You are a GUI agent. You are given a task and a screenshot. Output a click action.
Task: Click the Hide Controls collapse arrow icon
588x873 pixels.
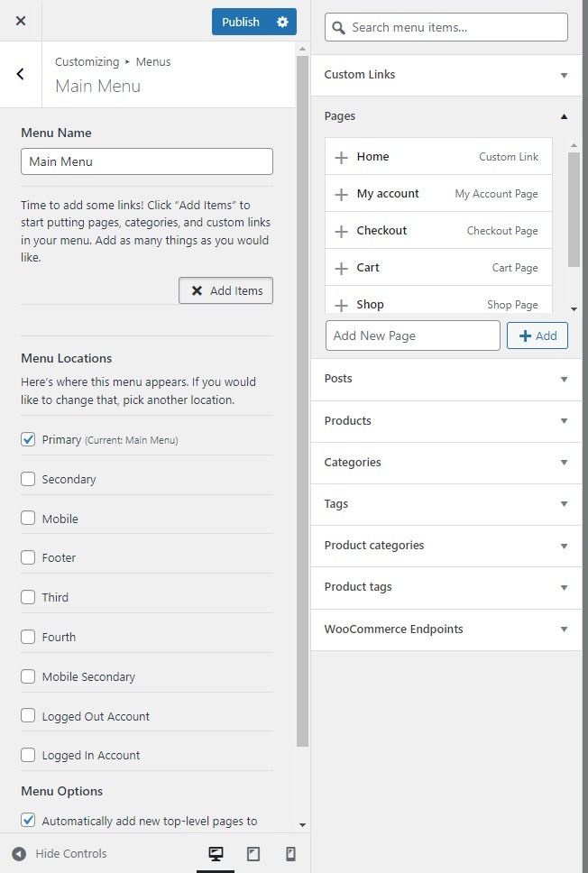tap(19, 853)
